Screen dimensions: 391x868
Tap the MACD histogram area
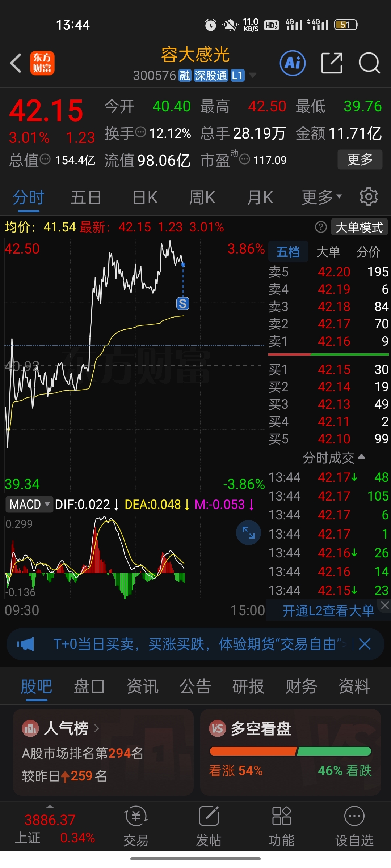(135, 557)
